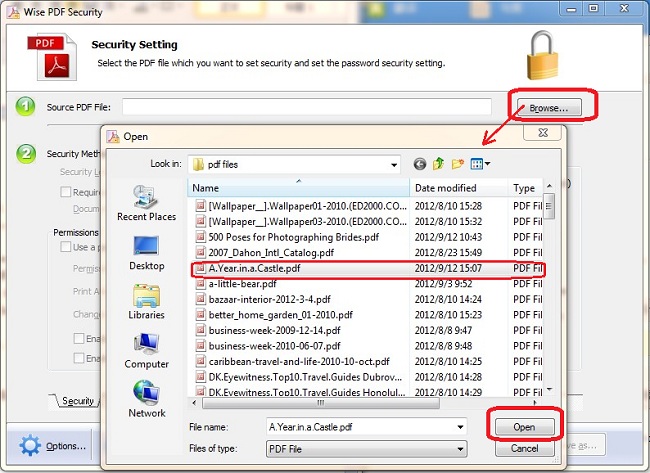This screenshot has width=650, height=473.
Task: Create new folder icon in Open dialog
Action: click(458, 164)
